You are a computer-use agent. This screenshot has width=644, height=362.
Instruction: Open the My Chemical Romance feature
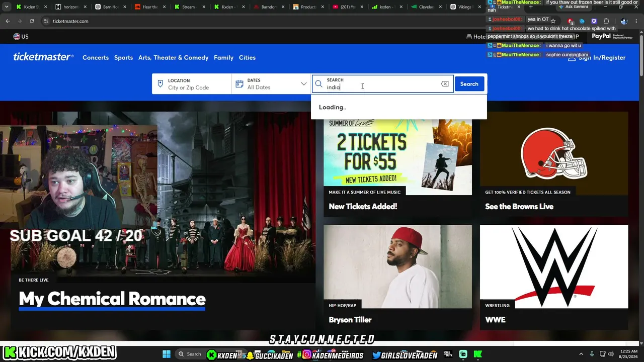click(x=112, y=299)
